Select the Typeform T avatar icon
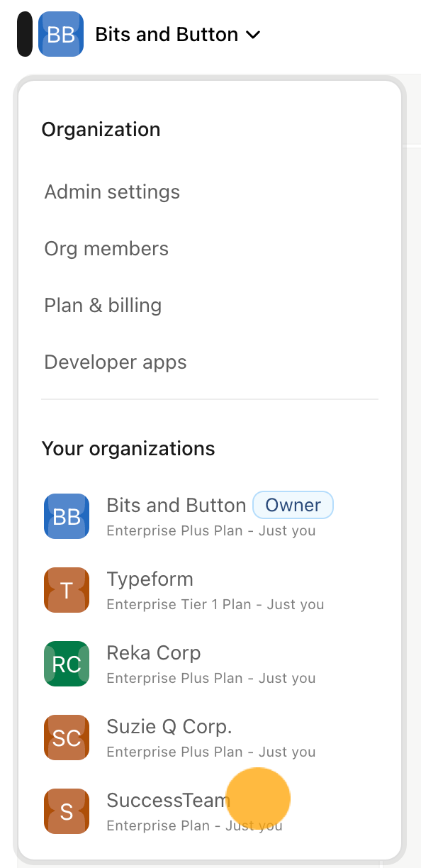Screen dimensions: 421x868 [67, 590]
